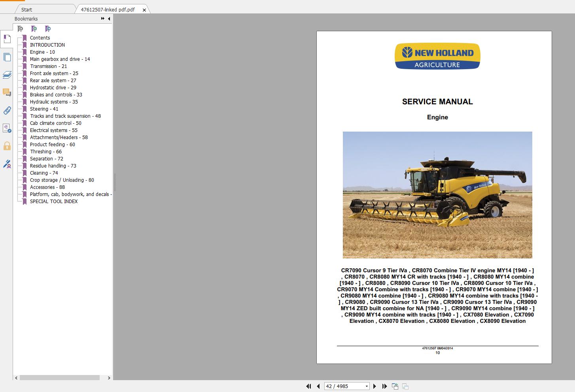Screen dimensions: 575x392
Task: Open Brakes and controls - 33 bookmark
Action: click(x=56, y=95)
